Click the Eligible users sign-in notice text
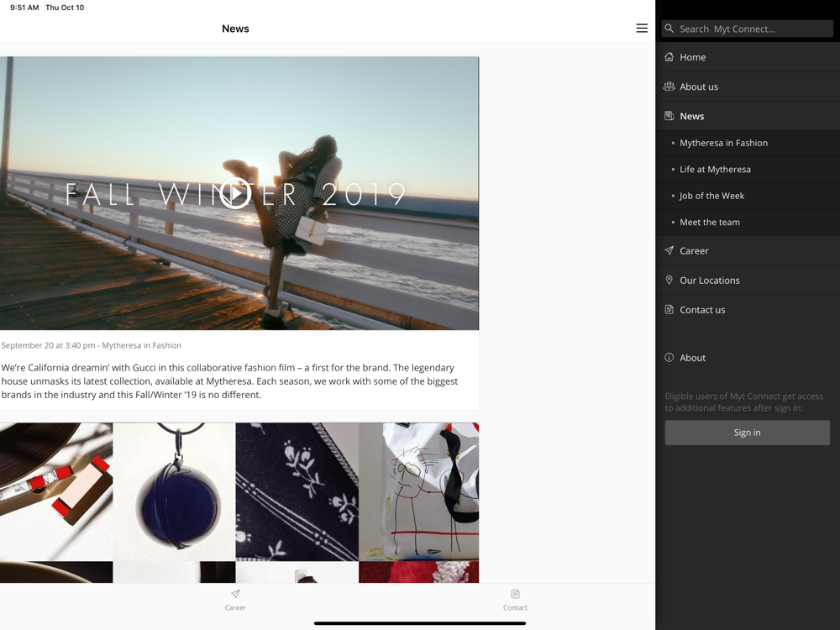This screenshot has height=630, width=840. (743, 402)
